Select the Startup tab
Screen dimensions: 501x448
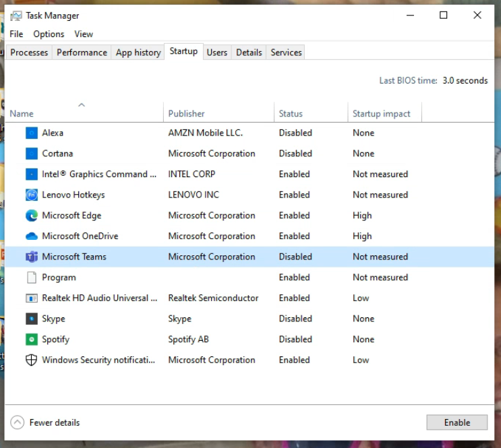(183, 51)
